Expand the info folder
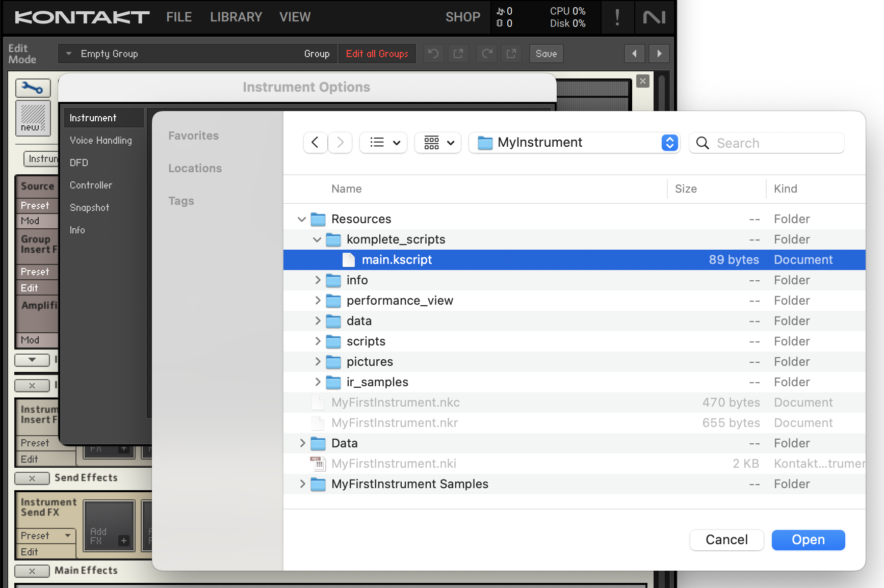884x588 pixels. pos(318,280)
